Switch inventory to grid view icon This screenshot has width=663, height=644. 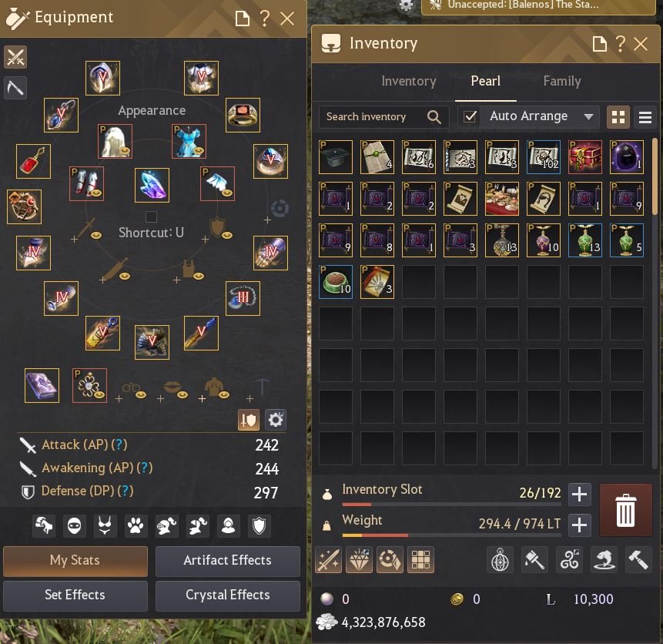coord(618,117)
